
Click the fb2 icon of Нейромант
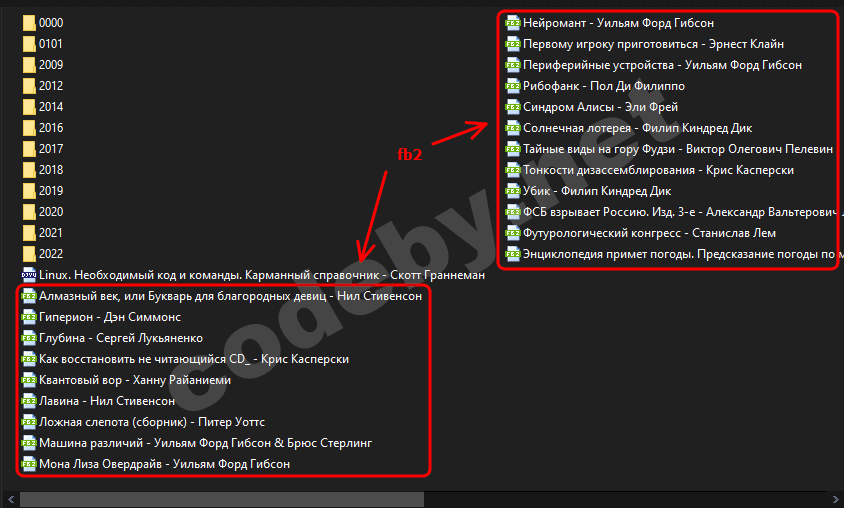513,23
